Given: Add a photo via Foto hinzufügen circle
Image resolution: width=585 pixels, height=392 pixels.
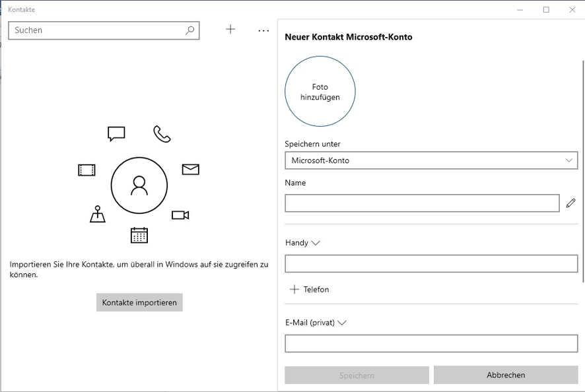Looking at the screenshot, I should (x=320, y=91).
